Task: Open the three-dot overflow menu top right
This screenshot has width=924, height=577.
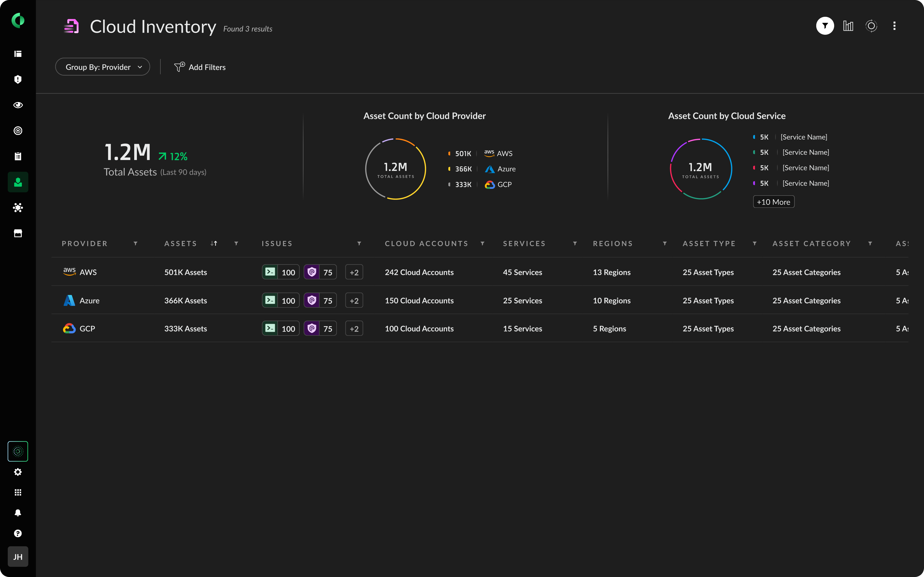Action: click(895, 26)
